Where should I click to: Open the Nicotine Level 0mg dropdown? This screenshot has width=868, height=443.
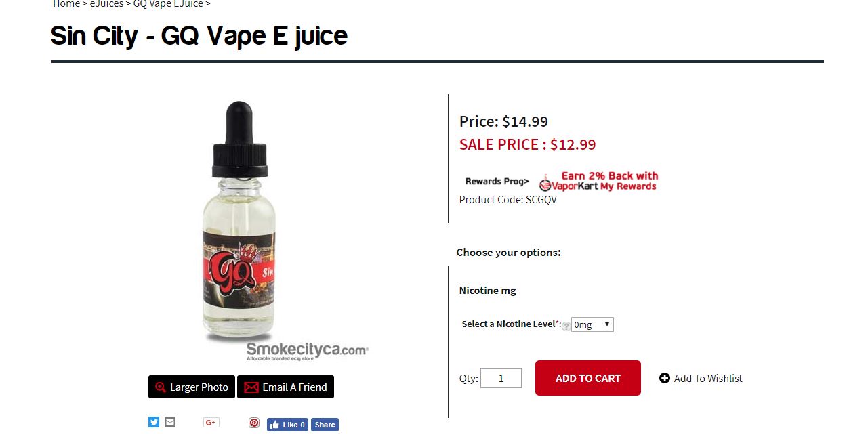[592, 324]
